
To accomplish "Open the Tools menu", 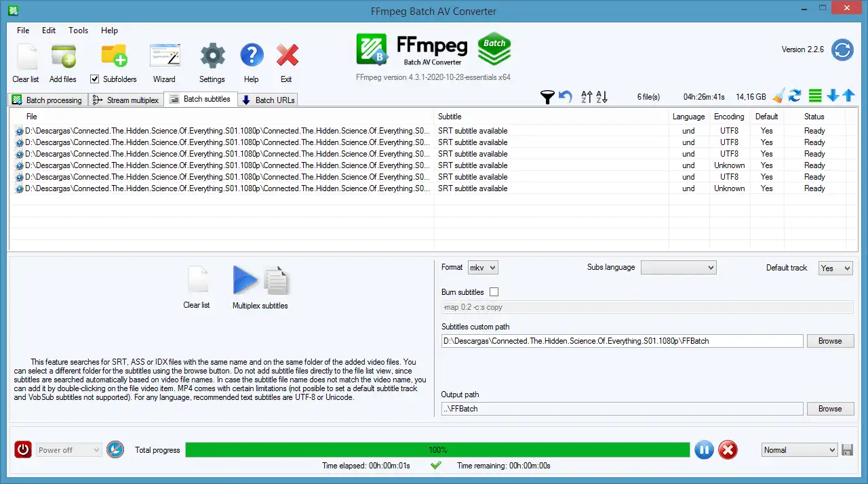I will coord(79,31).
